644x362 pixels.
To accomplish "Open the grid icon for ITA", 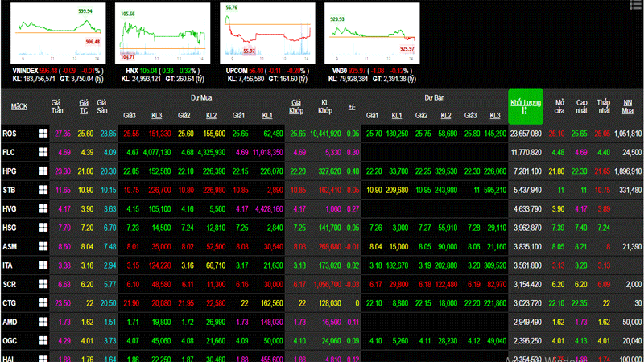I will pyautogui.click(x=43, y=265).
